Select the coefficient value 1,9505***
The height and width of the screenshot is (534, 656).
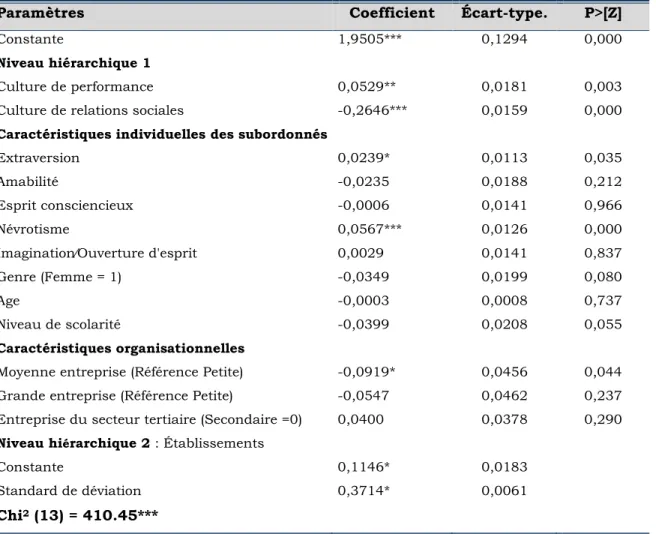(369, 39)
